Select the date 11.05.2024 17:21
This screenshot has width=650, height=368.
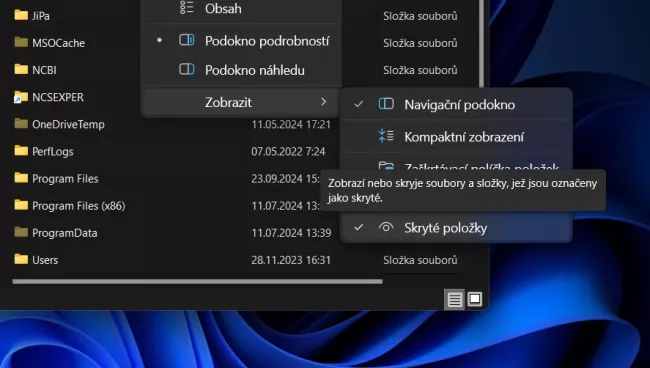tap(291, 124)
